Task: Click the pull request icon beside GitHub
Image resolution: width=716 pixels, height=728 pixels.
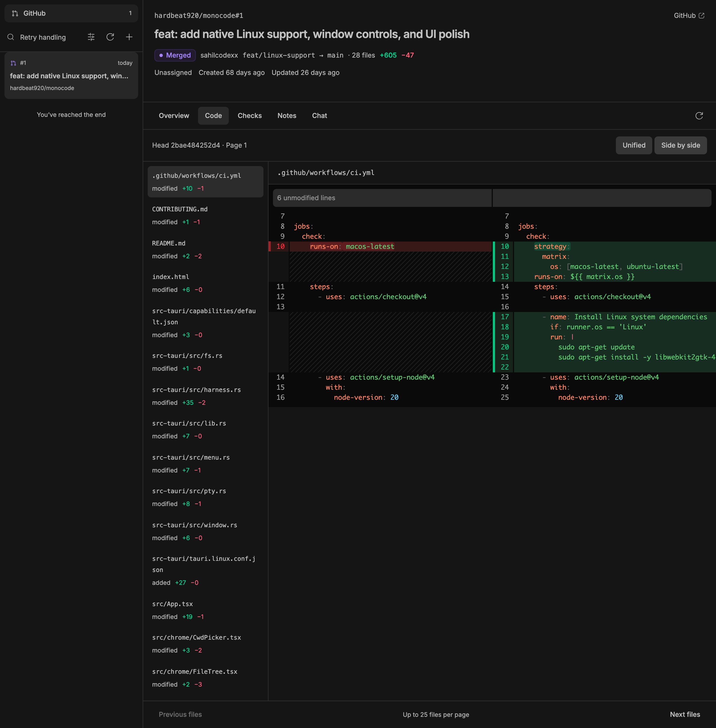Action: click(x=15, y=13)
